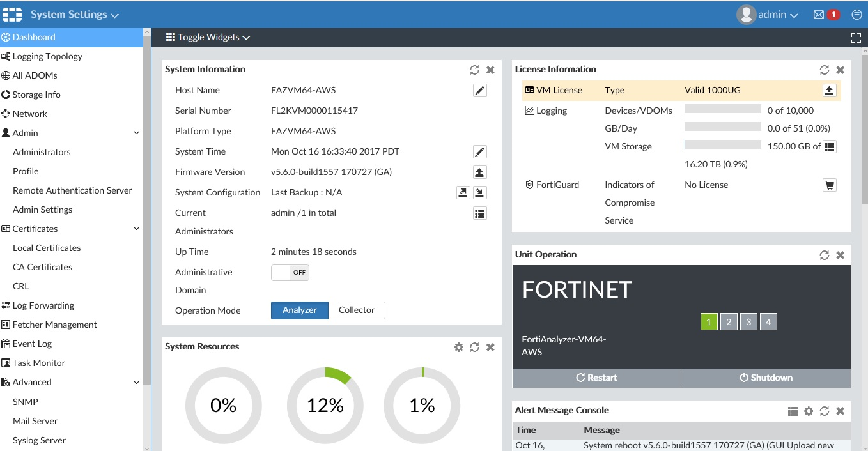
Task: Open the notification envelope icon
Action: [x=818, y=15]
